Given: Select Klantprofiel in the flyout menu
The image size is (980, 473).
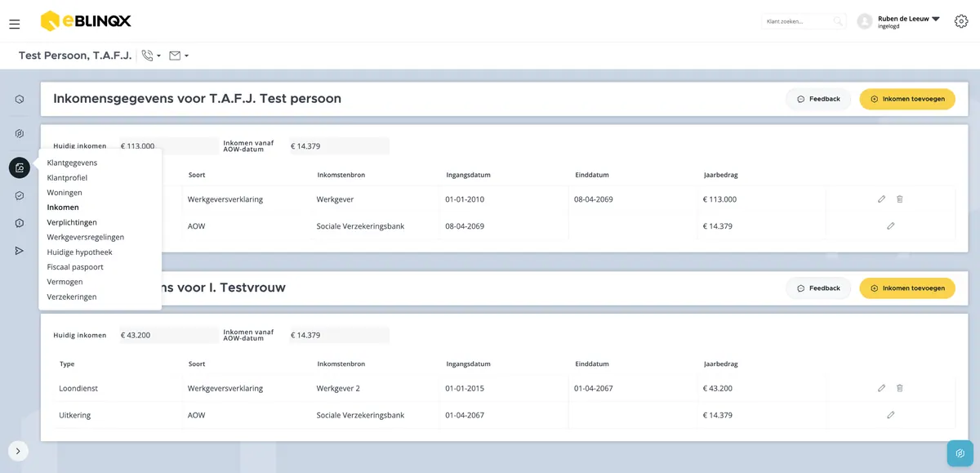Looking at the screenshot, I should pos(67,177).
